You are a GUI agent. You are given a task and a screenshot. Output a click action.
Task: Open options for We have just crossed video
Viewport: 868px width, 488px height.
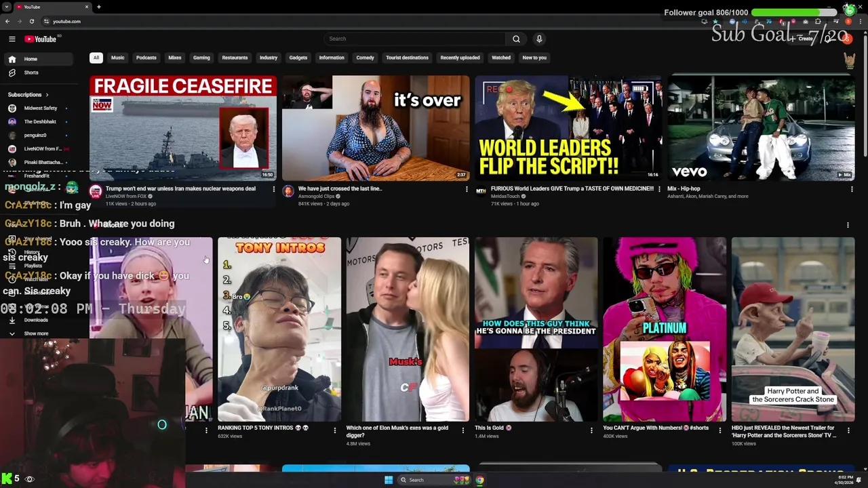tap(467, 190)
